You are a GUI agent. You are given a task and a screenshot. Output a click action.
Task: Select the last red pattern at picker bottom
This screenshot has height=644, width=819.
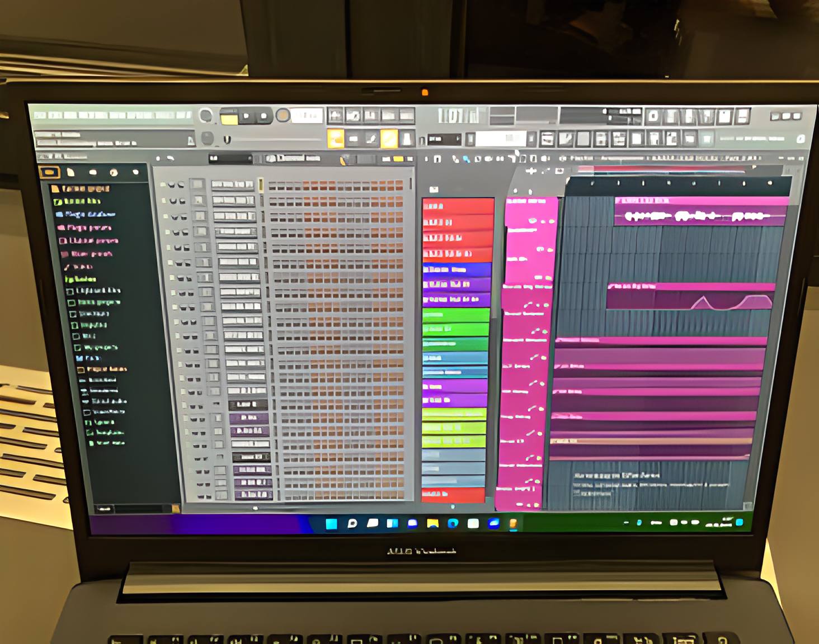pyautogui.click(x=453, y=495)
